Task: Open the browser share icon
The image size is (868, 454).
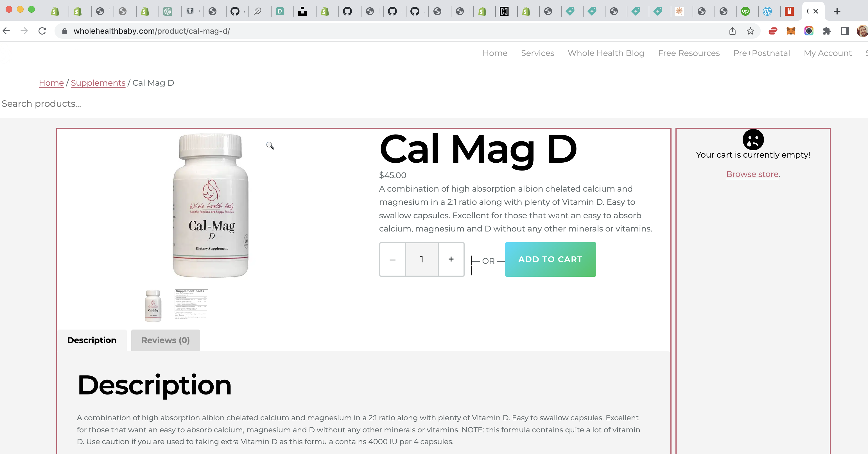Action: (x=732, y=31)
